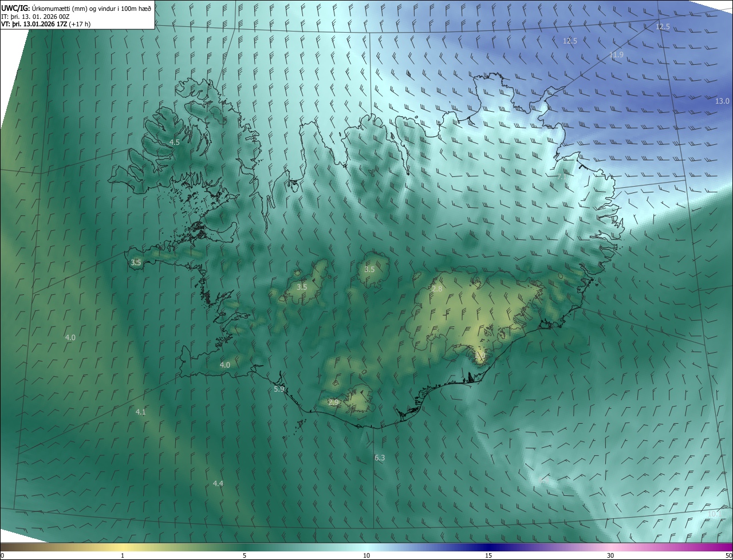Click the dark blue area of the color scale near 15
The image size is (733, 560).
click(x=488, y=547)
